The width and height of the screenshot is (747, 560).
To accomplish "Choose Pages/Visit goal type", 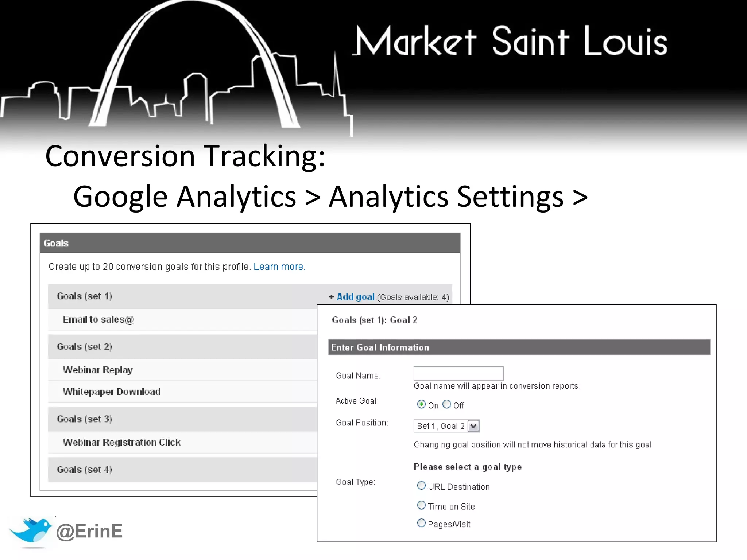I will point(421,523).
